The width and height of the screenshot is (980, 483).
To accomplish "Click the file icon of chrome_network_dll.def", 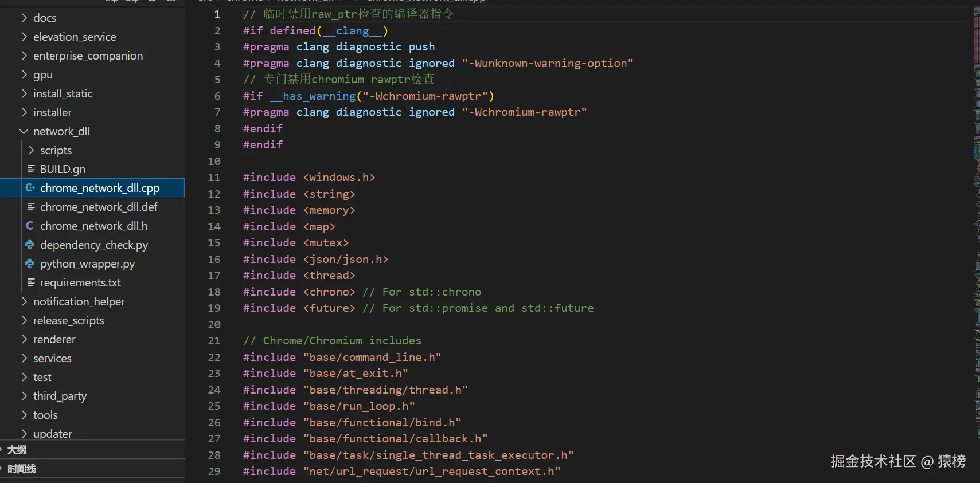I will point(31,207).
